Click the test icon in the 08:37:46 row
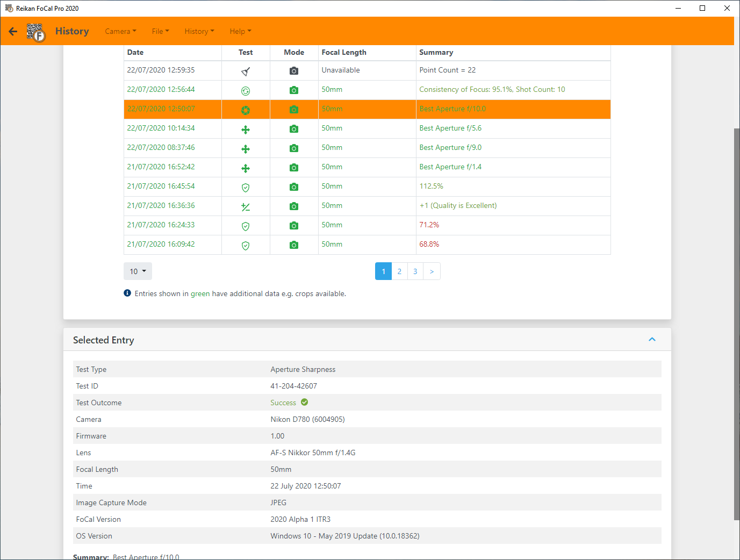The image size is (740, 560). tap(246, 149)
